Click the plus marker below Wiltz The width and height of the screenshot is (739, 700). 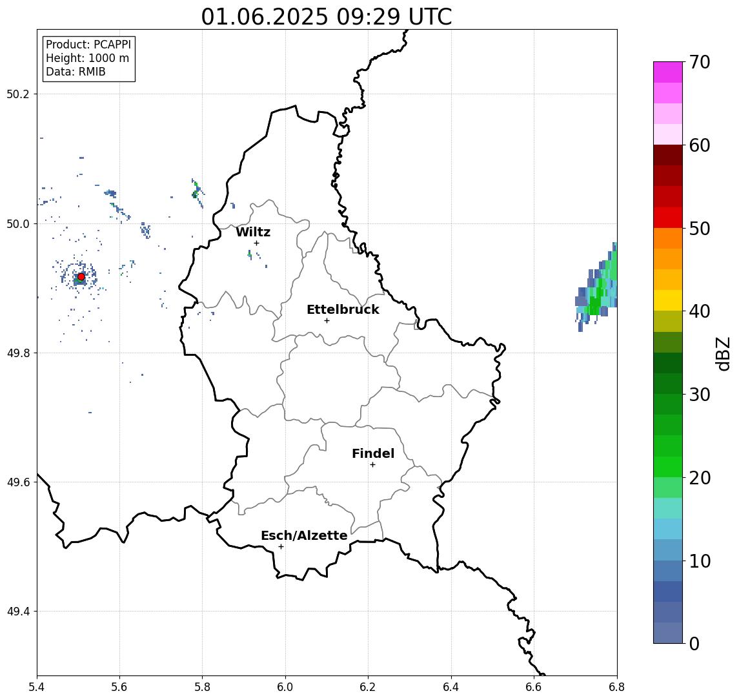point(256,243)
